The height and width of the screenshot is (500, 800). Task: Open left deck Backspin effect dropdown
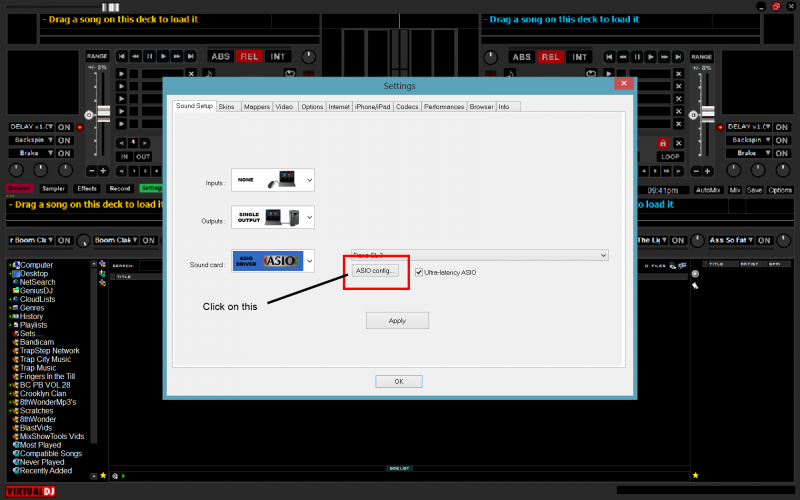32,140
